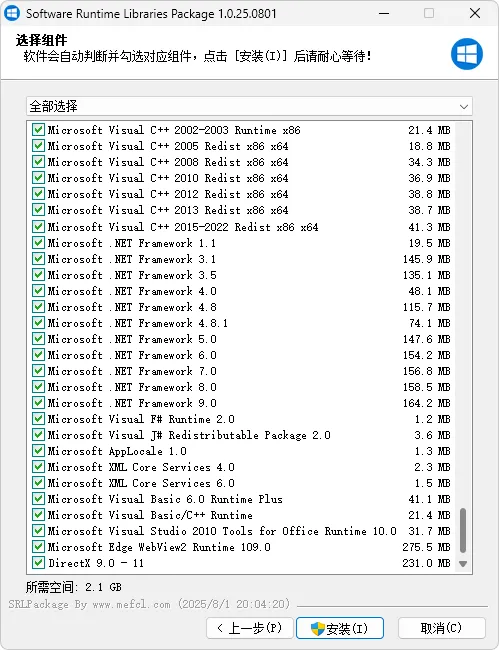The width and height of the screenshot is (499, 650).
Task: Open the 全部选择 selection dropdown
Action: [x=249, y=107]
